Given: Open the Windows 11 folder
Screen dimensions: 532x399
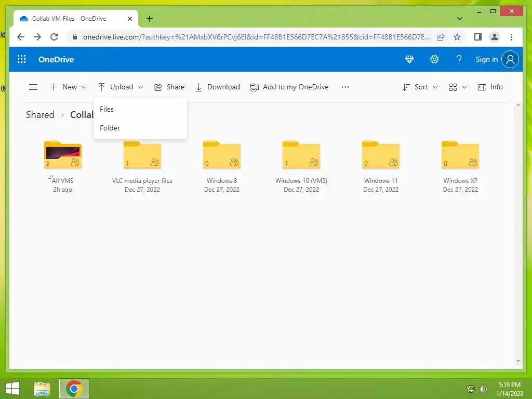Looking at the screenshot, I should click(x=381, y=155).
